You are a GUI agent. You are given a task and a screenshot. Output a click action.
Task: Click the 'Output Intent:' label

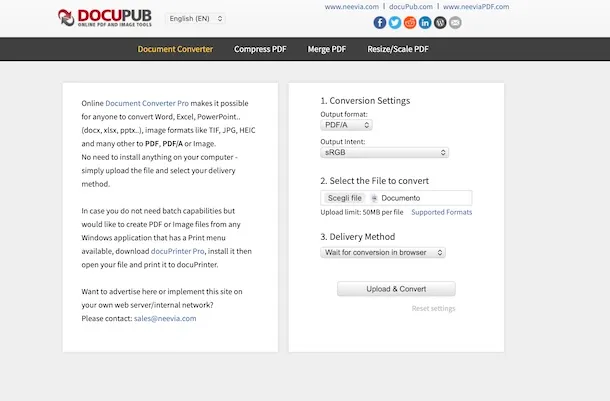[x=343, y=142]
